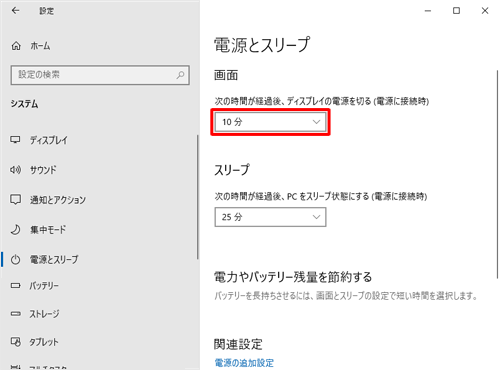Click the スリープ section heading
Viewport: 500px width, 370px height.
232,170
